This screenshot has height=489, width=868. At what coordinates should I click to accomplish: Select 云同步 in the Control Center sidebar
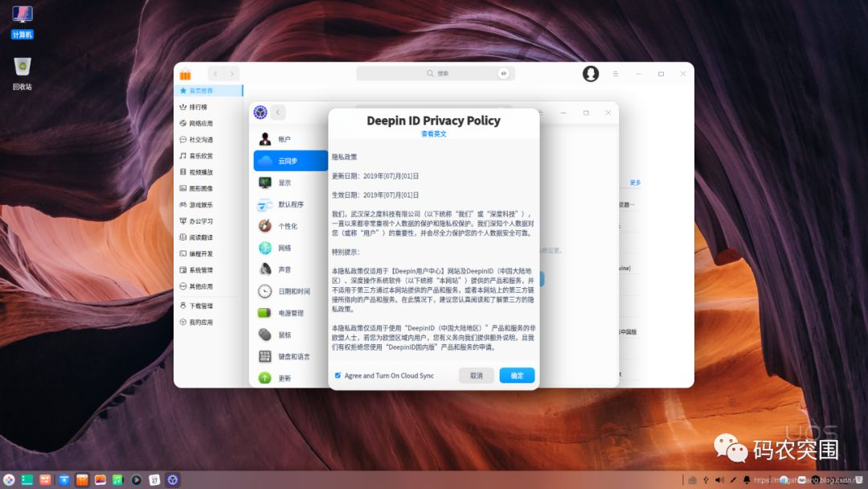pos(291,161)
